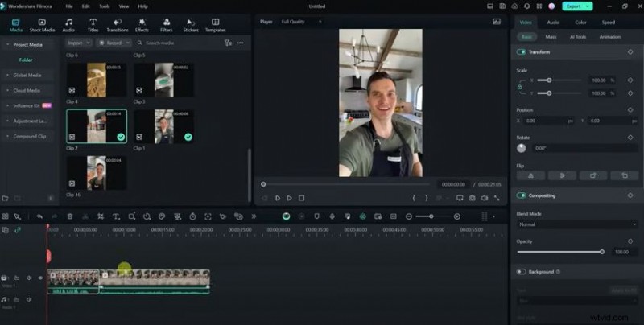
Task: Open the AI Tools sub-tab
Action: pyautogui.click(x=577, y=37)
